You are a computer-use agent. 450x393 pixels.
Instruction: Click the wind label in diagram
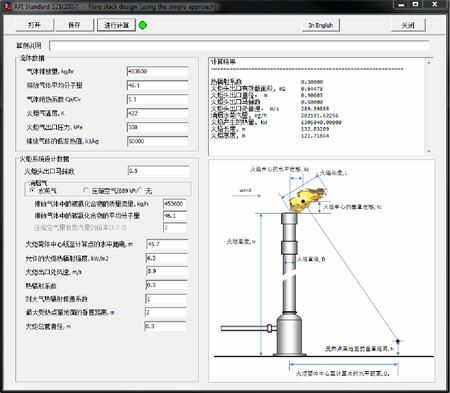click(x=245, y=190)
